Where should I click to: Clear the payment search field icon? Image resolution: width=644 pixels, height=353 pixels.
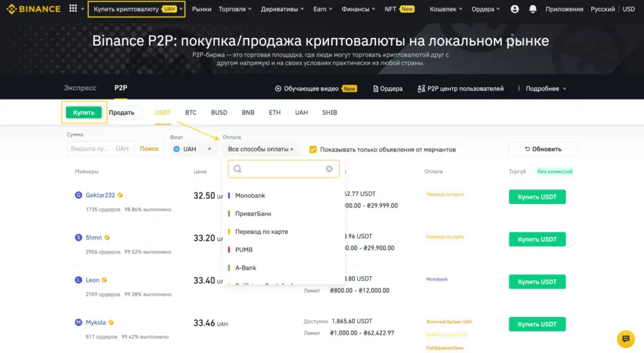tap(329, 169)
